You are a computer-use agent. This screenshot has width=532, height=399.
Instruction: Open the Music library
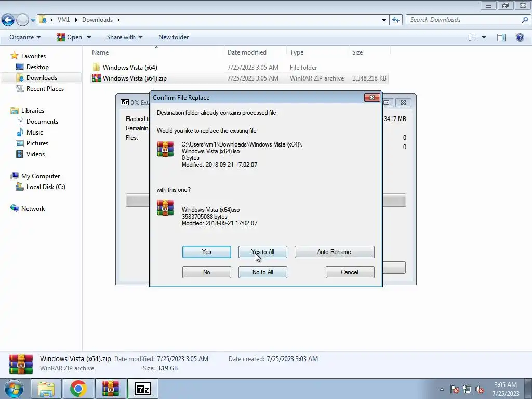[x=35, y=132]
